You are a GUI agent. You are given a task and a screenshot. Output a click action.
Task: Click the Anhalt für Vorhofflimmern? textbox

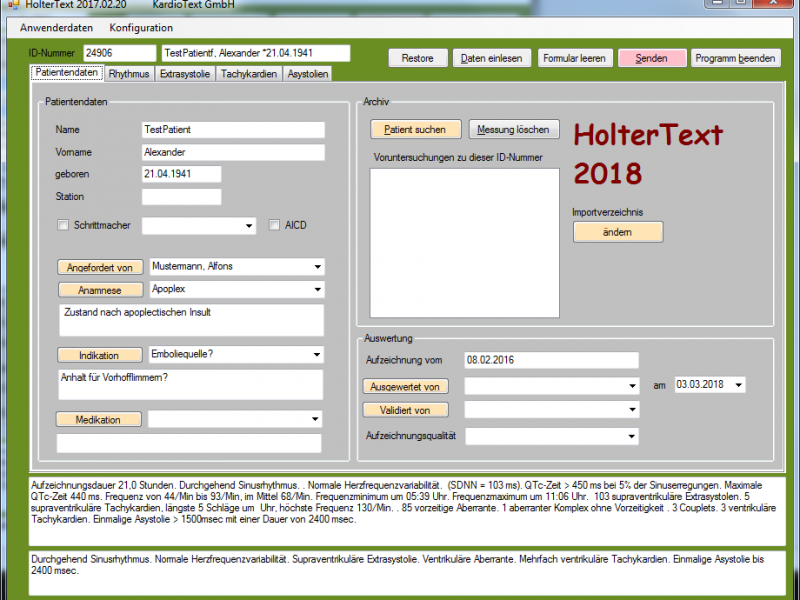pyautogui.click(x=191, y=385)
